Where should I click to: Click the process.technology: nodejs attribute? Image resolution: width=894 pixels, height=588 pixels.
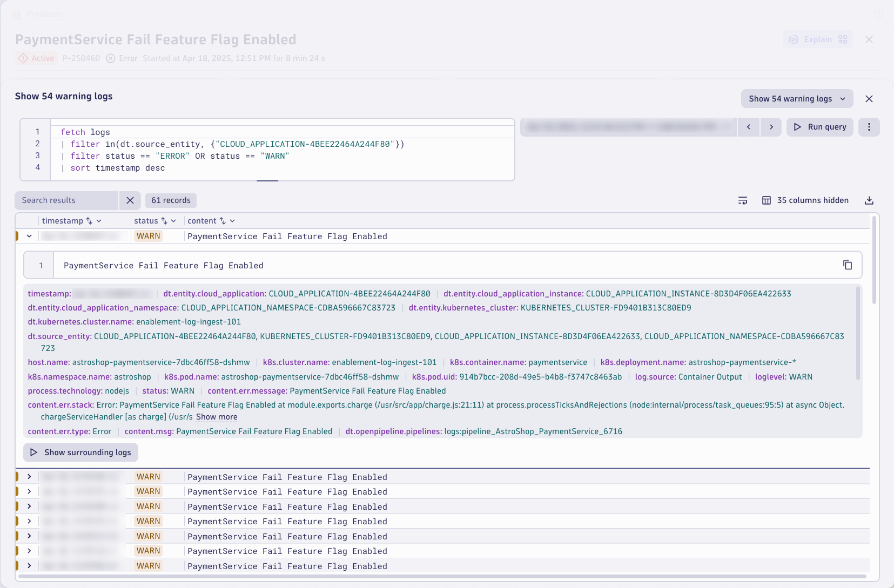[x=78, y=391]
